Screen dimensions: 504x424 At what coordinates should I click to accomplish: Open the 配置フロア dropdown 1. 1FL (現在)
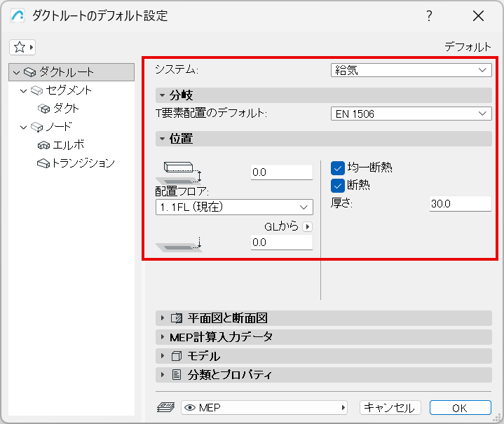tap(234, 207)
